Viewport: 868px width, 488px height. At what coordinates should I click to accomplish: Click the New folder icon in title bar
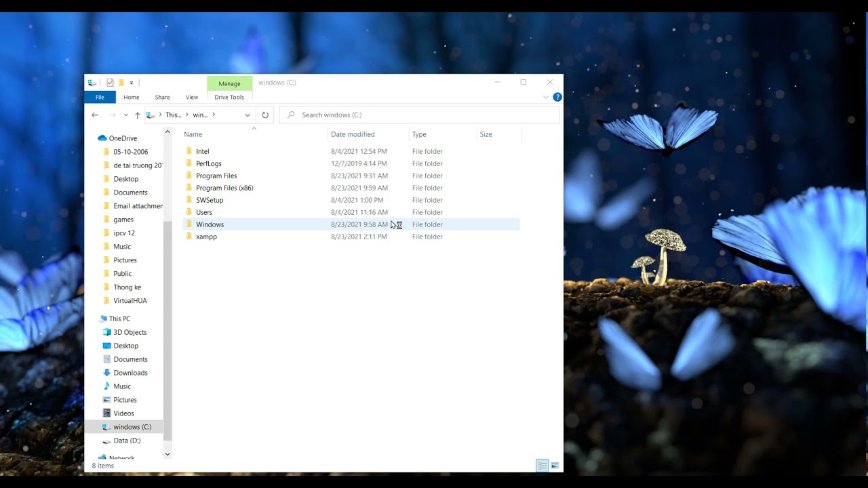tap(121, 83)
